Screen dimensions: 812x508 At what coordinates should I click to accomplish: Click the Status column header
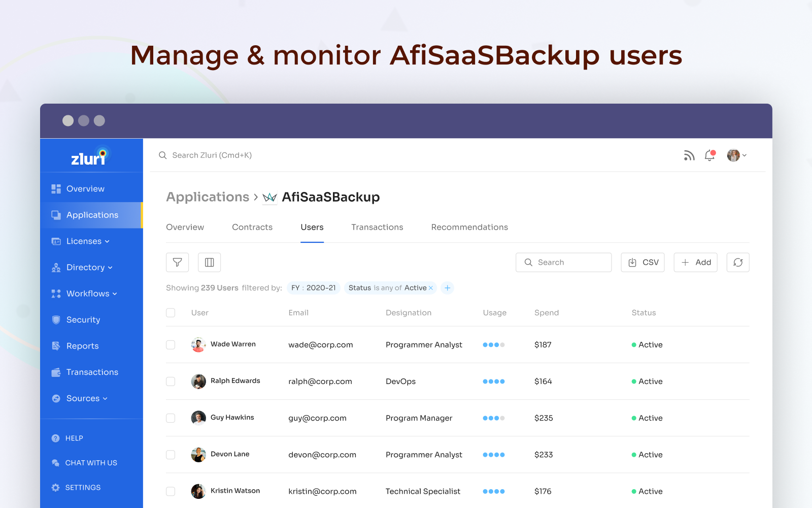(644, 313)
